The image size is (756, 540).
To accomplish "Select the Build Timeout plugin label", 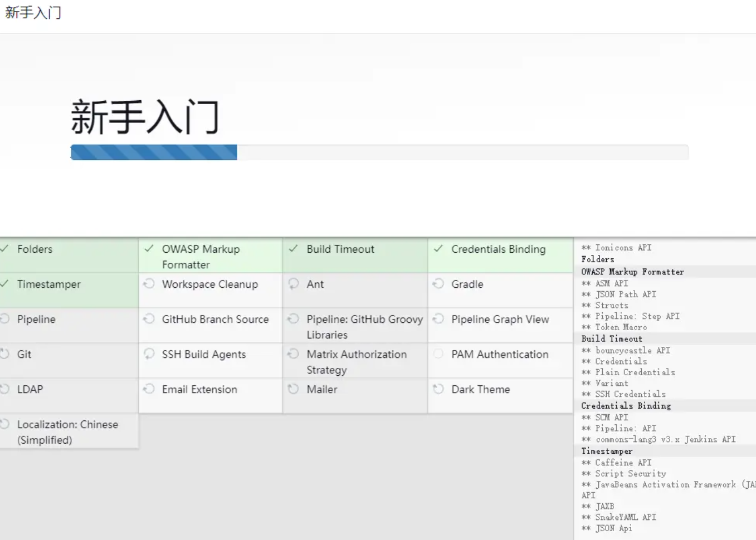I will point(340,249).
